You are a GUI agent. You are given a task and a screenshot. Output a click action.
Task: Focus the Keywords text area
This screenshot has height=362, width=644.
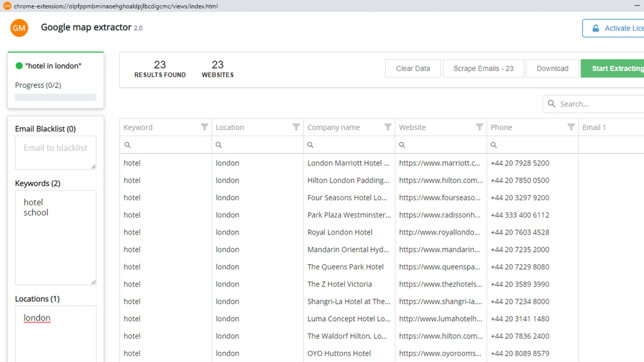pyautogui.click(x=56, y=237)
